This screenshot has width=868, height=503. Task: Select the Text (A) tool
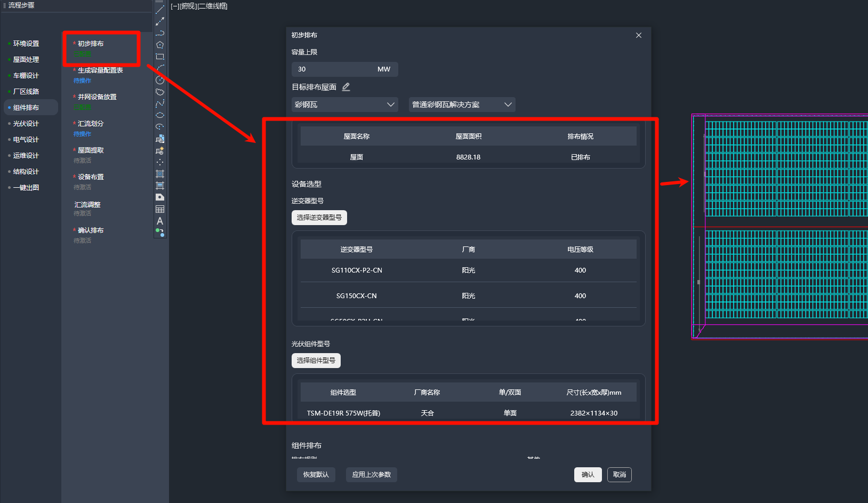(159, 221)
